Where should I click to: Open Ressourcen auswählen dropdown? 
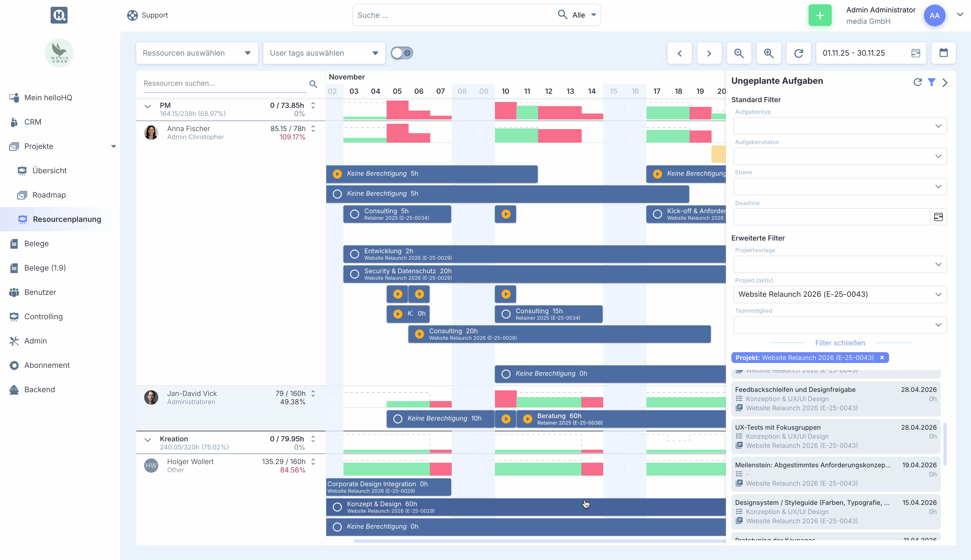pyautogui.click(x=197, y=53)
